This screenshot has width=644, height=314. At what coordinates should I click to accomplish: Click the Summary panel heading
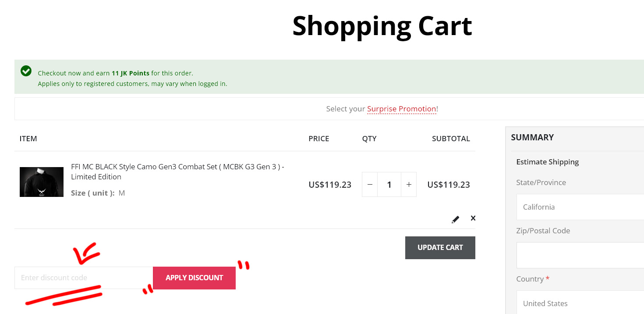532,138
